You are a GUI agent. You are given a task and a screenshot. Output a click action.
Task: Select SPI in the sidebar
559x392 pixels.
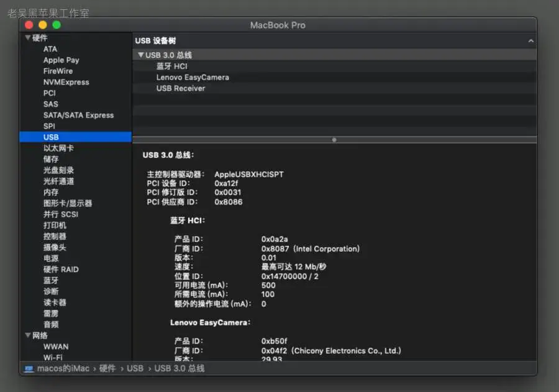[x=49, y=126]
